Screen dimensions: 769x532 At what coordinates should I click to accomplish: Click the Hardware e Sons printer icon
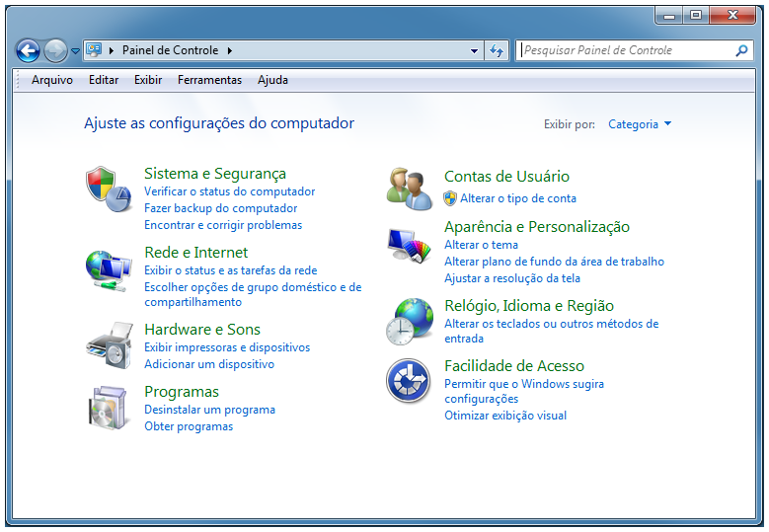click(110, 345)
